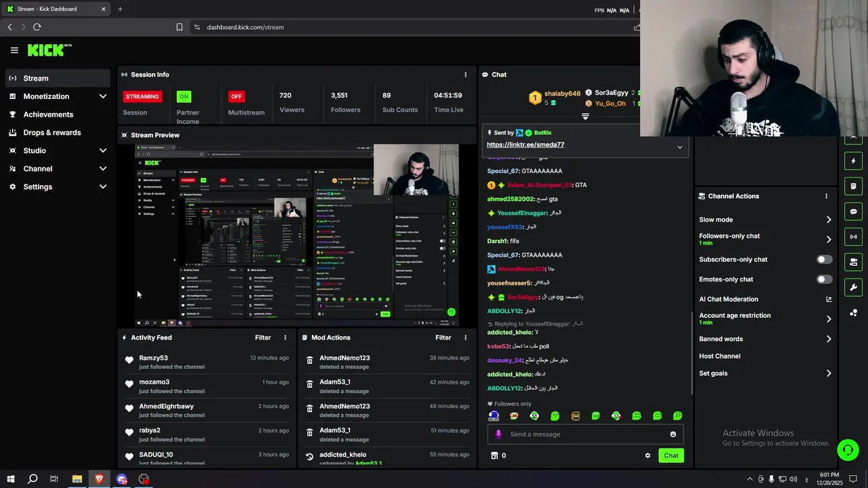
Task: Click the camera channel icon in the right rail
Action: point(853,262)
